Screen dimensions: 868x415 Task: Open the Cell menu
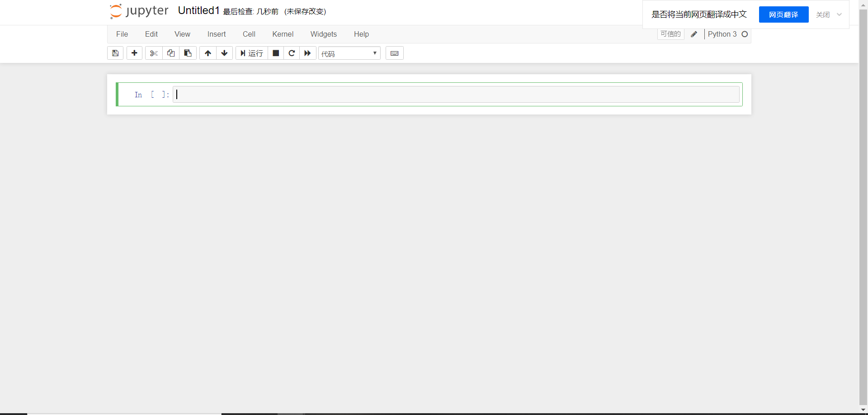coord(249,34)
